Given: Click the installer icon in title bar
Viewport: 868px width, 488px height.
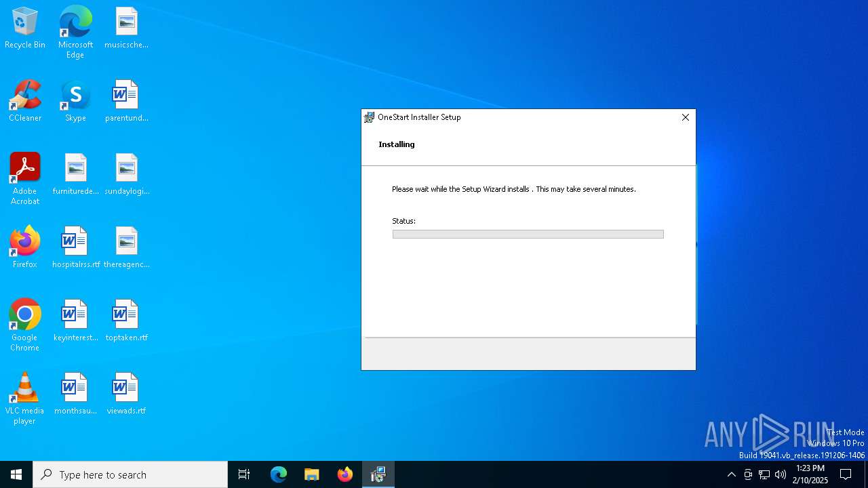Looking at the screenshot, I should 369,117.
